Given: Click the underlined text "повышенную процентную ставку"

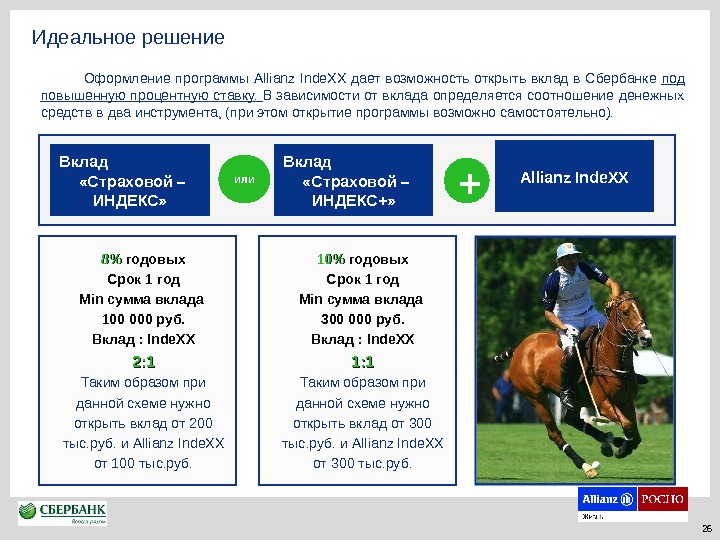Looking at the screenshot, I should click(x=148, y=96).
